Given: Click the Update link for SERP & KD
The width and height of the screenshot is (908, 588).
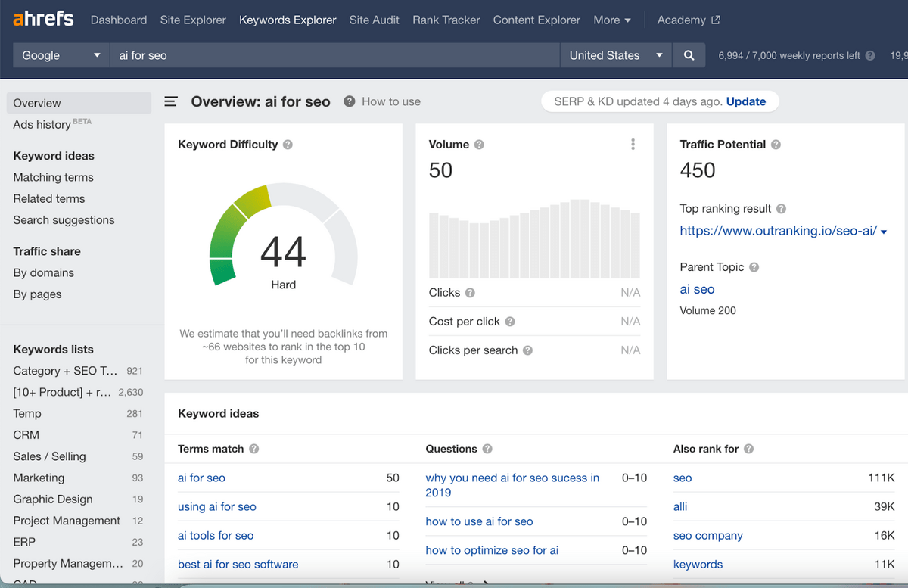Looking at the screenshot, I should [745, 101].
